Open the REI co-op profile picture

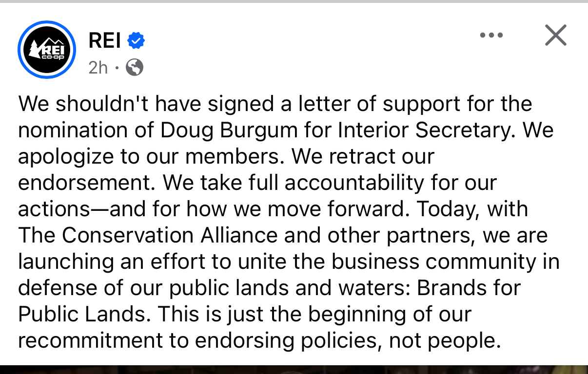46,50
